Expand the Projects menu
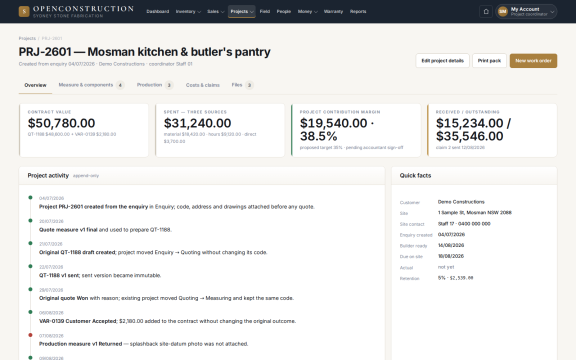 (242, 11)
